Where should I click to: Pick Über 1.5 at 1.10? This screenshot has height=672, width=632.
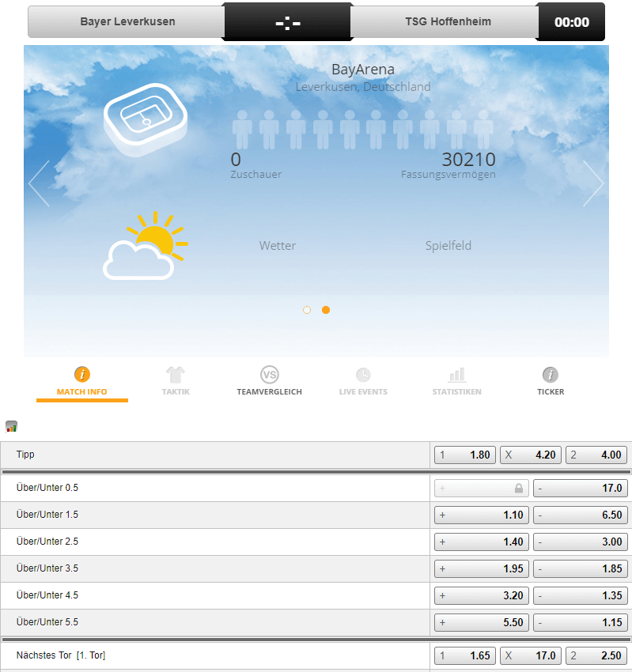(482, 515)
